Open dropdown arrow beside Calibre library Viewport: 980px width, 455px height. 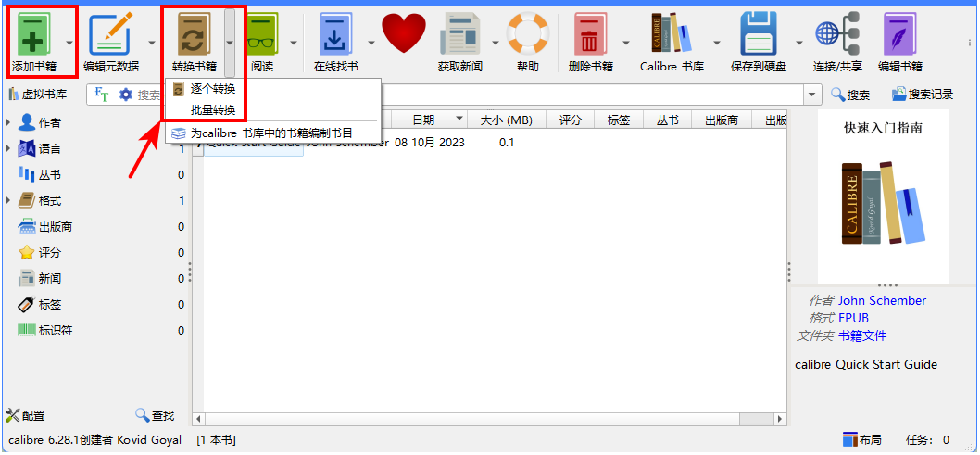point(717,44)
